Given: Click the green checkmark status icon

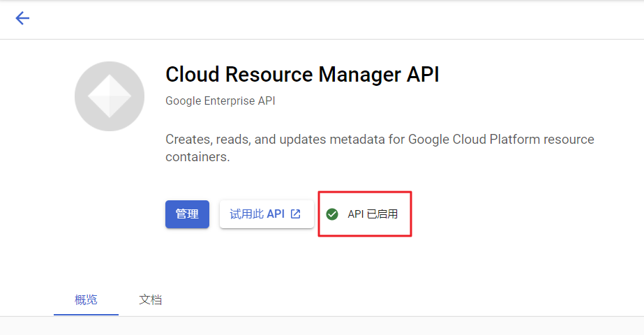Looking at the screenshot, I should click(332, 214).
